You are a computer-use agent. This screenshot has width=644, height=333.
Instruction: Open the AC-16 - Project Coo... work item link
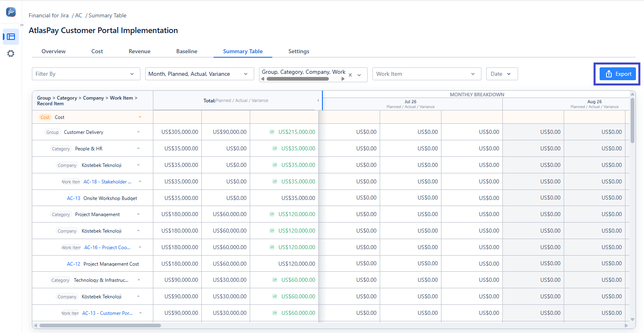107,248
